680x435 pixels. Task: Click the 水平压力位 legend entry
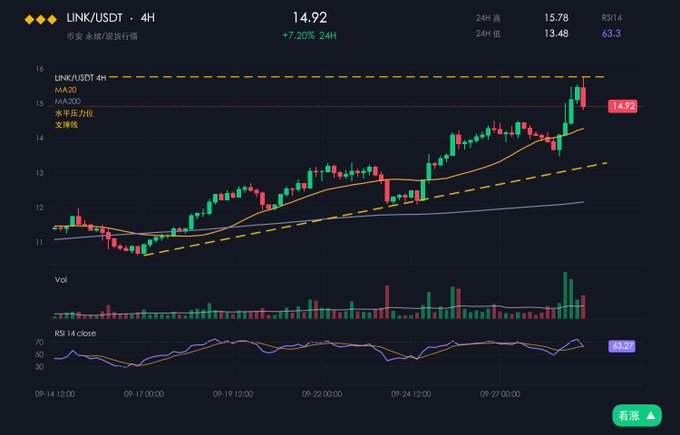click(74, 113)
